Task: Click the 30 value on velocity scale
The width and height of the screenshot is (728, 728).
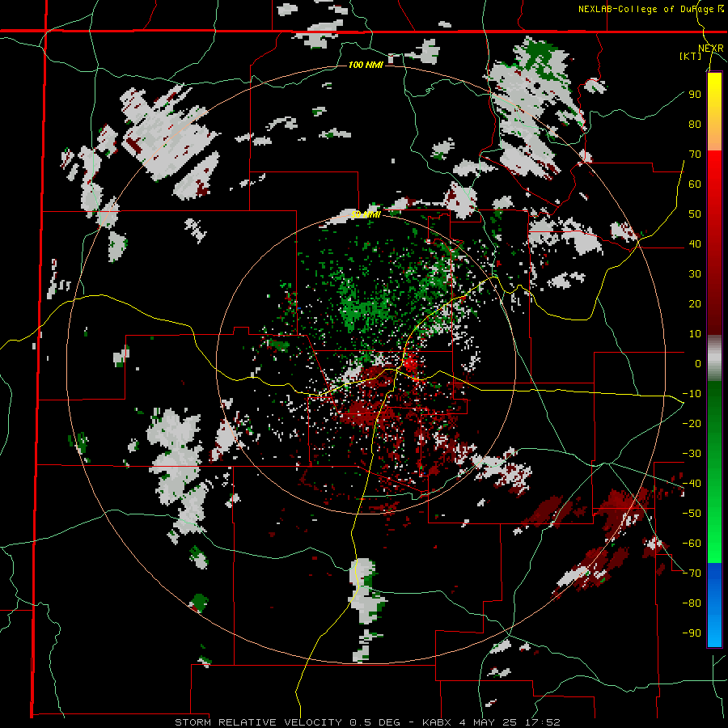Action: [695, 274]
